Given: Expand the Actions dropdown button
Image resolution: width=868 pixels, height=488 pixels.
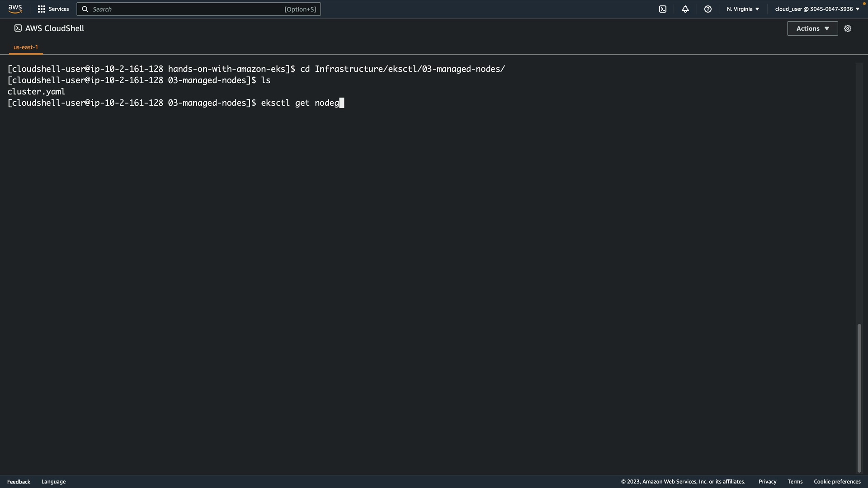Looking at the screenshot, I should pyautogui.click(x=812, y=28).
